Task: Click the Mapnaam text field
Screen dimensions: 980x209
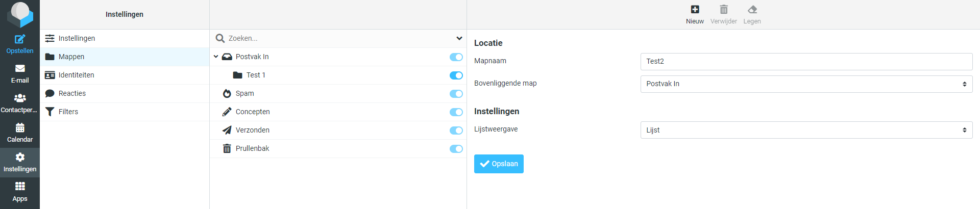Action: (806, 62)
